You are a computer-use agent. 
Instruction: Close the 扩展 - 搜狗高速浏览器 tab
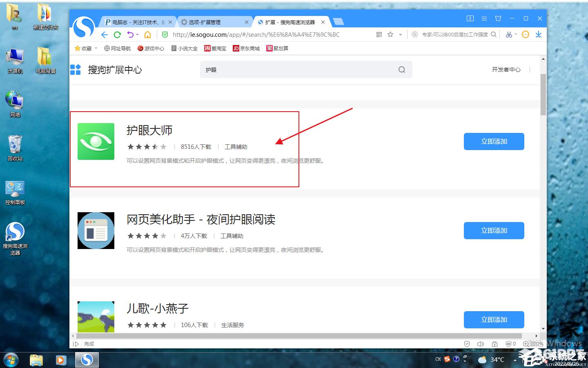point(323,22)
